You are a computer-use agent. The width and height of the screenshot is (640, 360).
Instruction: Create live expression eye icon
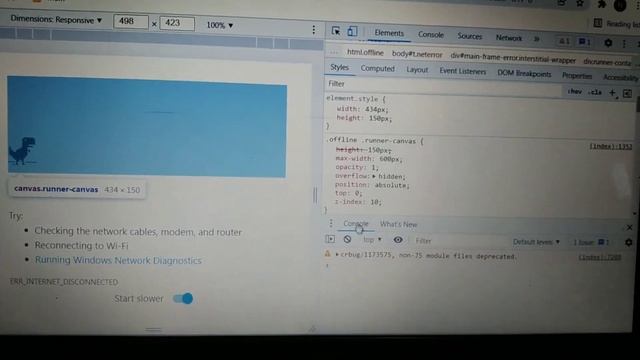click(x=398, y=240)
